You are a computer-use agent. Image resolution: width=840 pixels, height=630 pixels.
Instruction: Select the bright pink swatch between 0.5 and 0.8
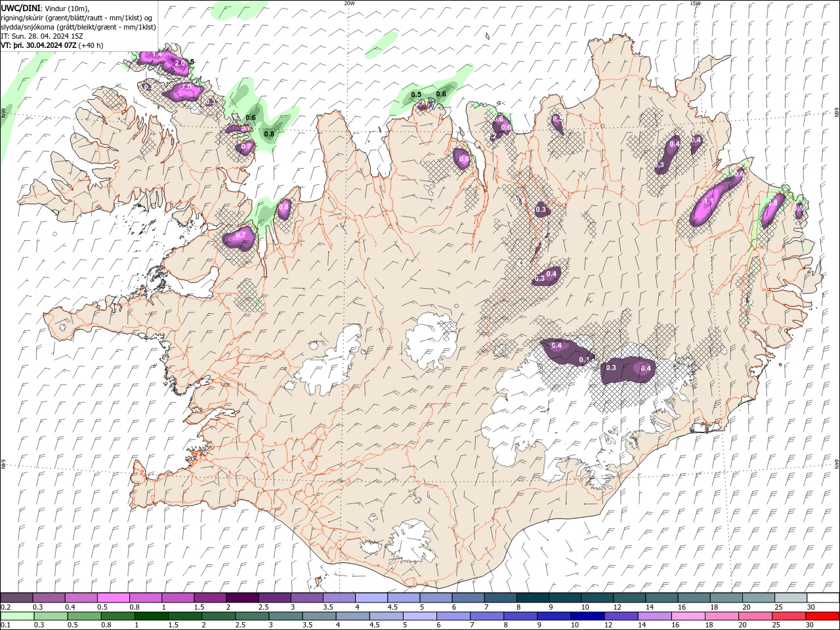[113, 598]
